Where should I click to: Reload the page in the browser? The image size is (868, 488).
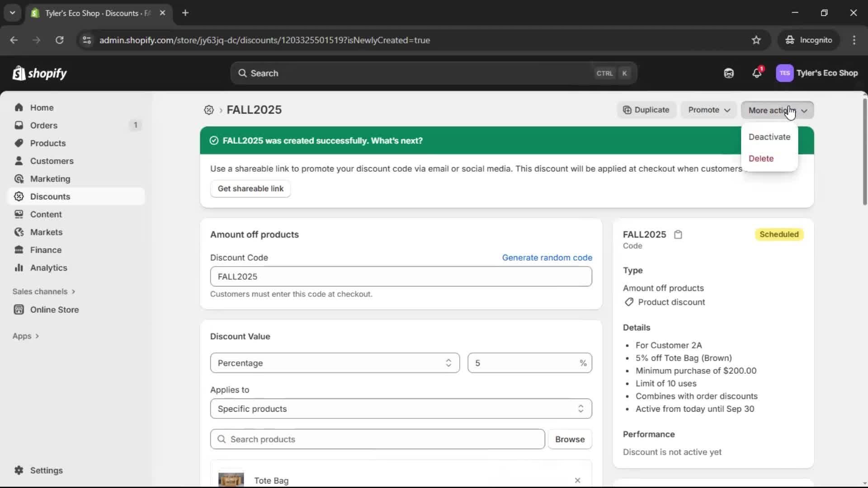[x=59, y=40]
